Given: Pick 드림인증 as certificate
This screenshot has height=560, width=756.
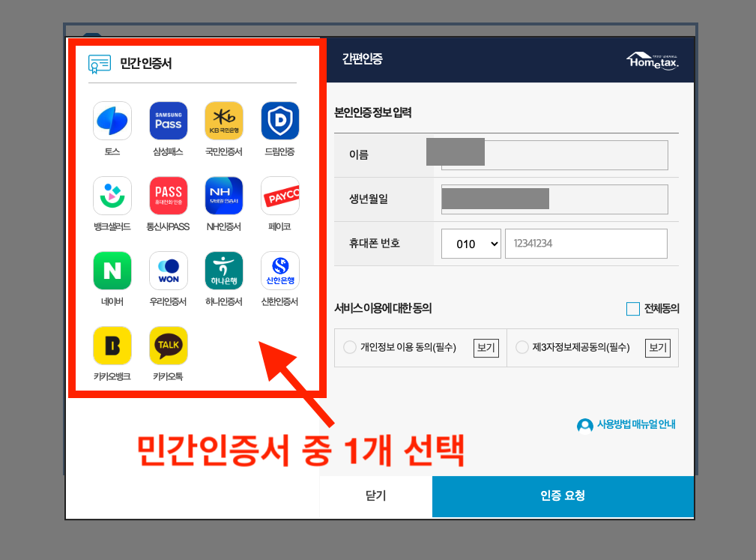Looking at the screenshot, I should click(x=279, y=120).
